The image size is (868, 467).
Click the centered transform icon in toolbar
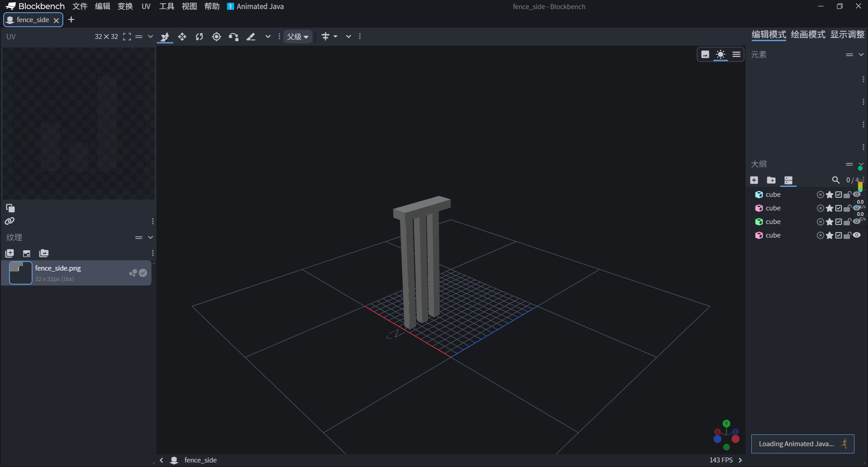tap(325, 36)
